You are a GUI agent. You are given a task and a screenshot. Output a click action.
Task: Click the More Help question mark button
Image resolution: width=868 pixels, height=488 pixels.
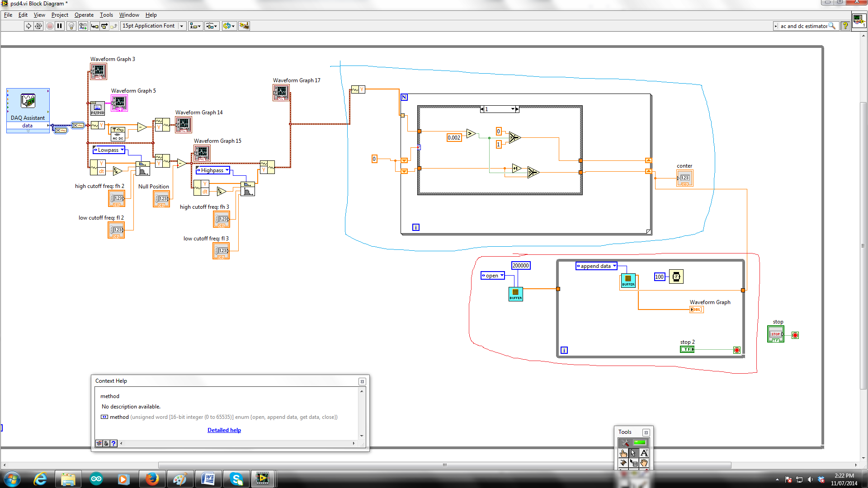point(113,444)
